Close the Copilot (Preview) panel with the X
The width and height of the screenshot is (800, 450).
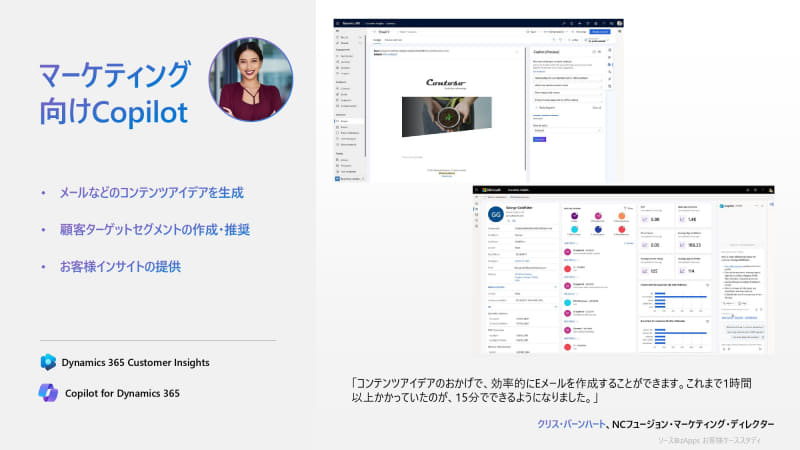[x=599, y=52]
